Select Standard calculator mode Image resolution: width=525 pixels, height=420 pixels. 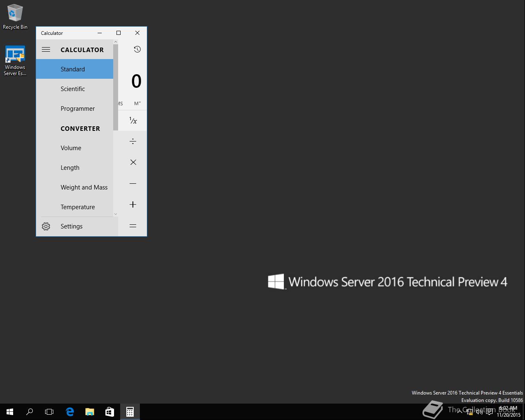75,69
